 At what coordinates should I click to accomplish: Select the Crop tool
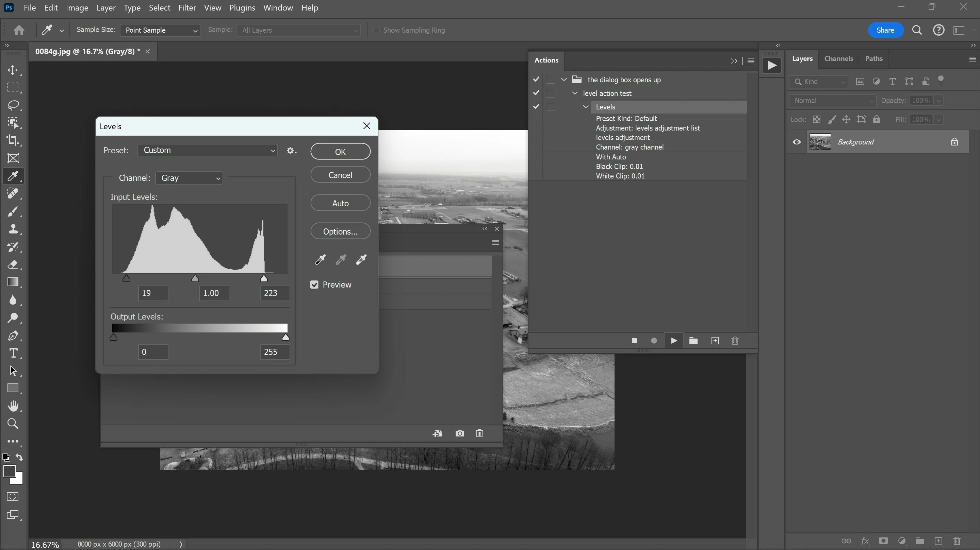coord(13,140)
